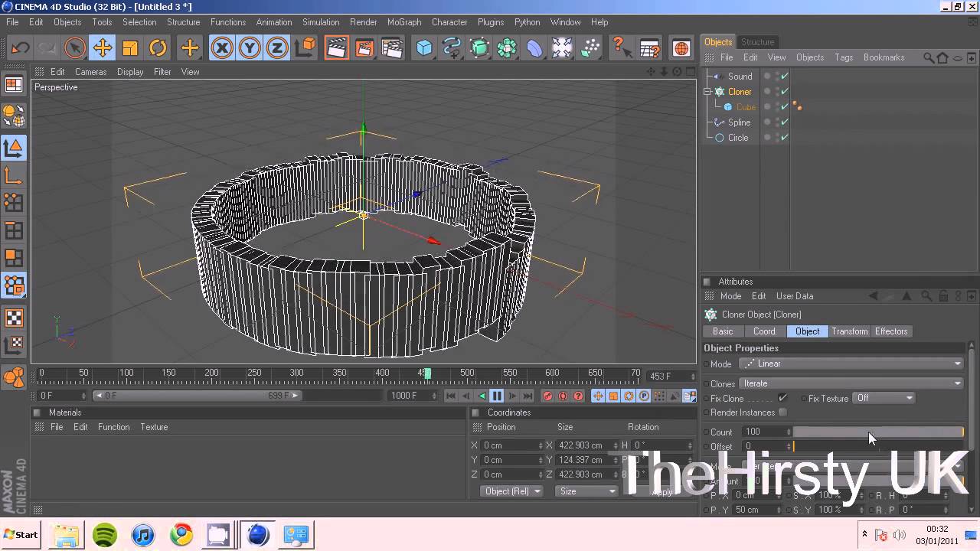
Task: Click Render to Picture Viewer icon
Action: [x=364, y=48]
